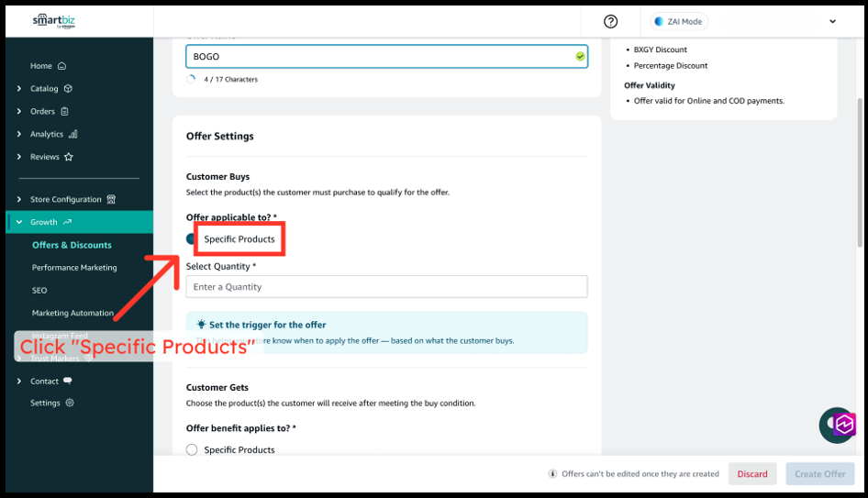Collapse the Growth section chevron

(x=19, y=222)
